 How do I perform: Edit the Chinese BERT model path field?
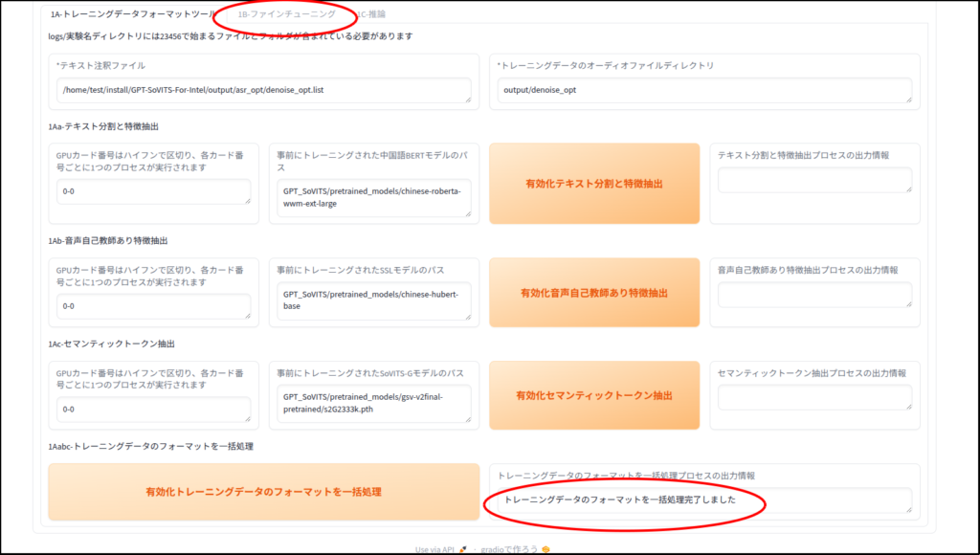pos(374,198)
